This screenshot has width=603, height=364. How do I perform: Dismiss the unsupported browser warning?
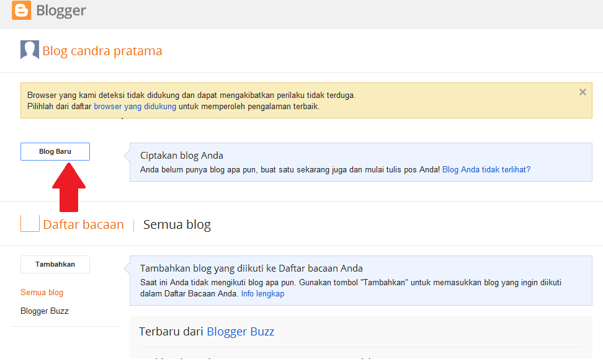click(x=583, y=92)
